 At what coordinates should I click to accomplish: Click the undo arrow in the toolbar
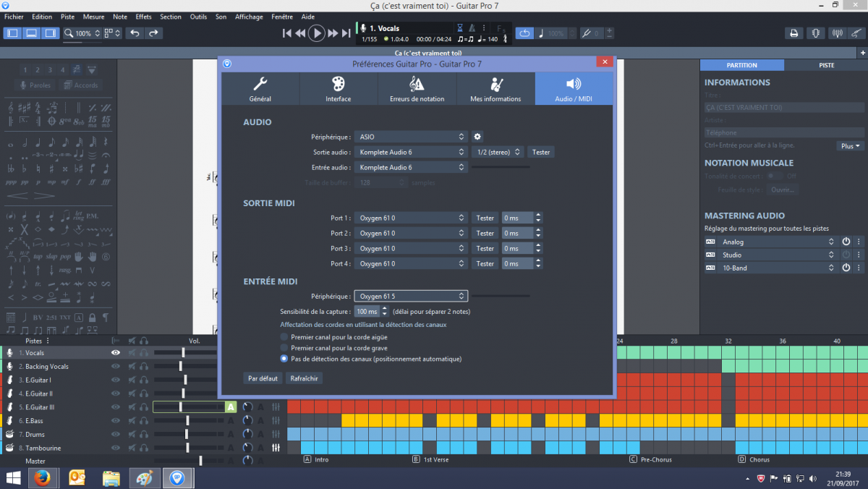(135, 33)
